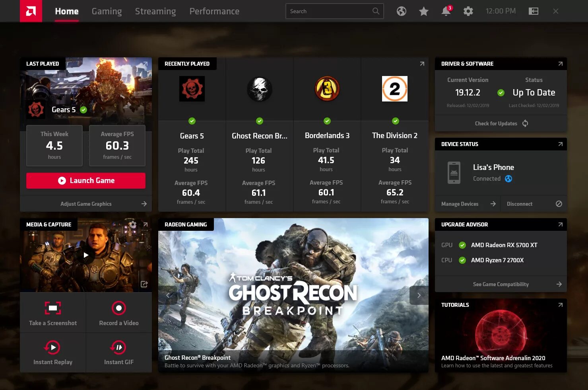Click The Division 2 game icon
Screen dimensions: 588x390
tap(395, 89)
